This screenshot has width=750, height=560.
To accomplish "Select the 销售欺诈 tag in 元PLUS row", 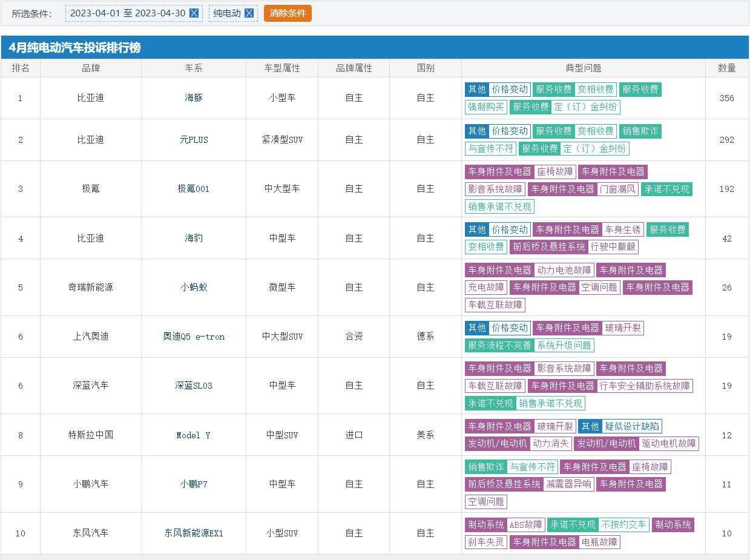I will 640,131.
